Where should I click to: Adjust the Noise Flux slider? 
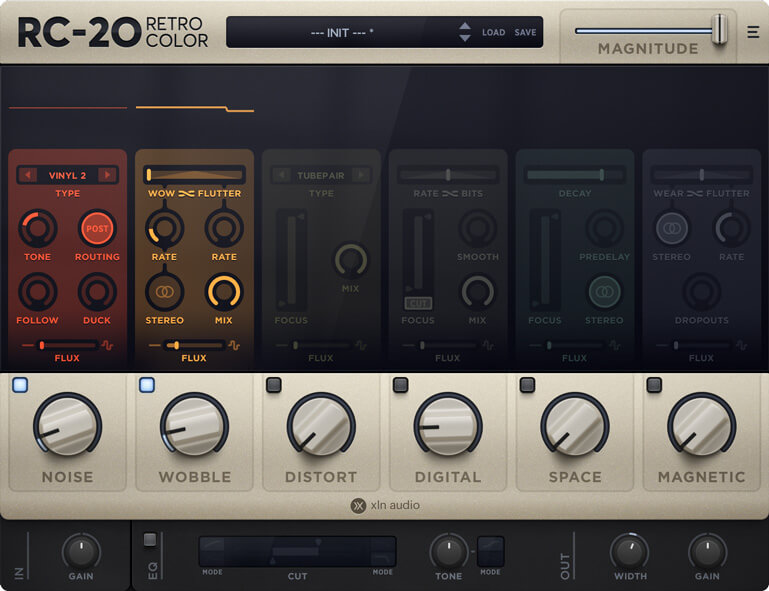point(67,345)
